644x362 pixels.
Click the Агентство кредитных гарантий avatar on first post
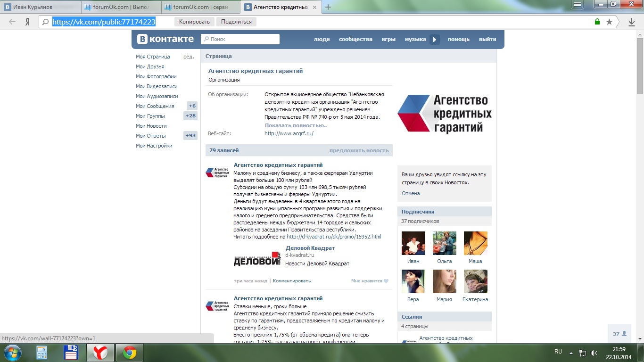tap(217, 173)
